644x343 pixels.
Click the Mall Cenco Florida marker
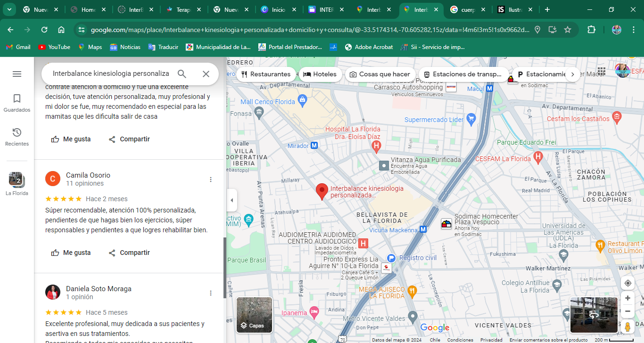point(303,99)
